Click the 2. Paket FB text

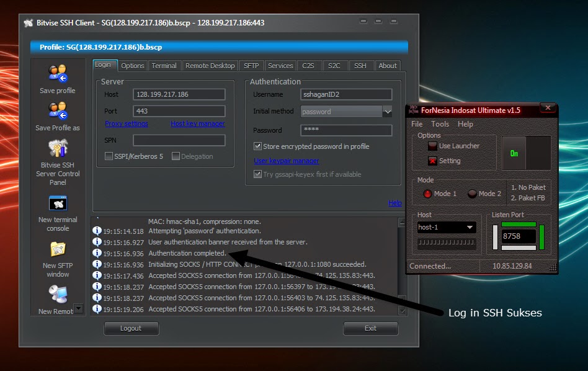coord(528,198)
